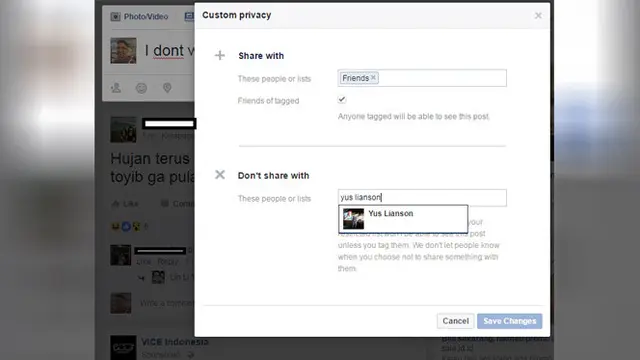
Task: Like the Hujan terus post
Action: [125, 203]
